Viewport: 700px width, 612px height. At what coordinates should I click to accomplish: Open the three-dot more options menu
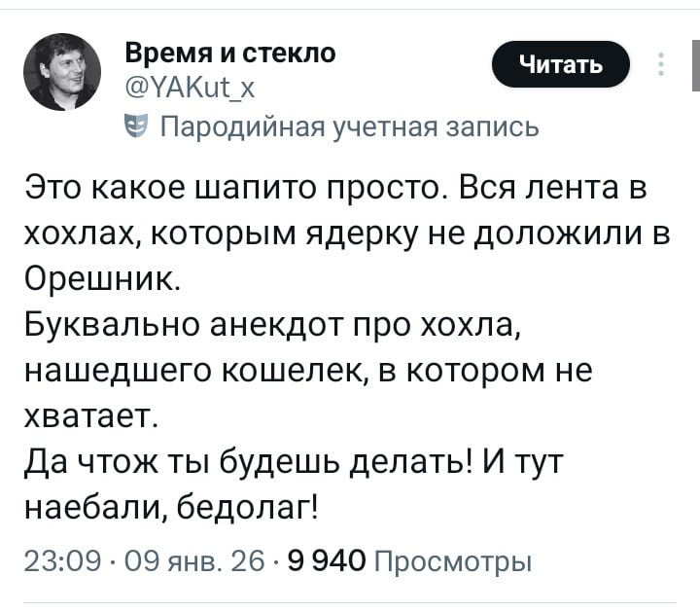coord(662,65)
